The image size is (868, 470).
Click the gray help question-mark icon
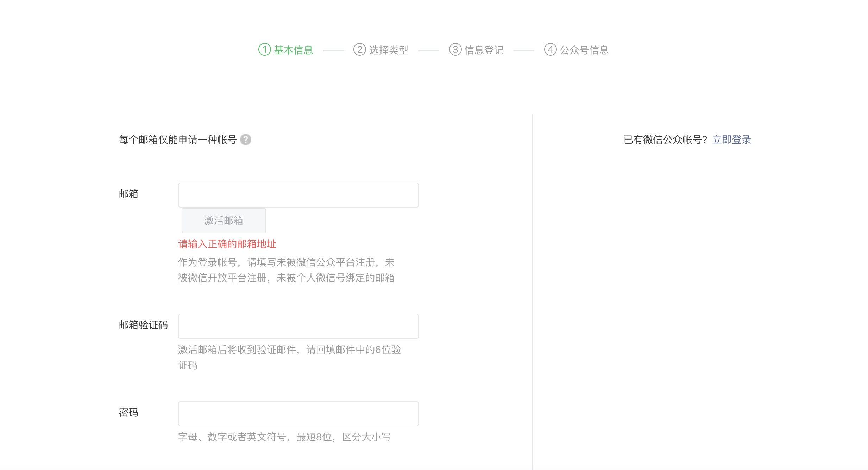[245, 140]
